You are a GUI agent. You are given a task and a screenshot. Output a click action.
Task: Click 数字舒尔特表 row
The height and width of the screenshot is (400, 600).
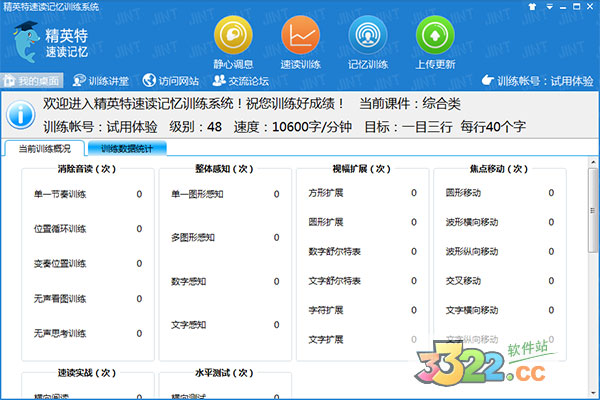363,251
